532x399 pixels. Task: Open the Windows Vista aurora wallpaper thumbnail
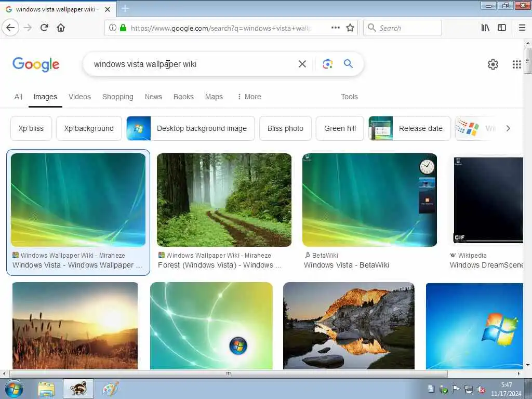tap(78, 200)
